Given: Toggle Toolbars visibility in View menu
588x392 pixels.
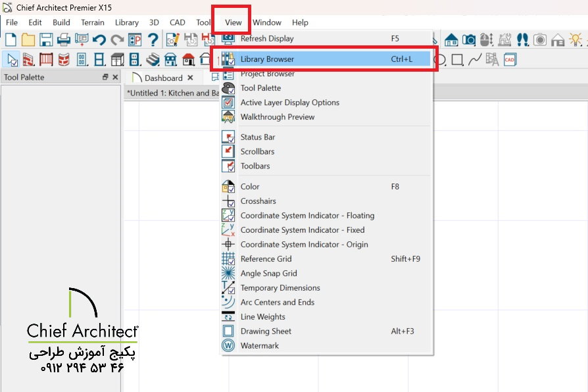Looking at the screenshot, I should coord(326,166).
